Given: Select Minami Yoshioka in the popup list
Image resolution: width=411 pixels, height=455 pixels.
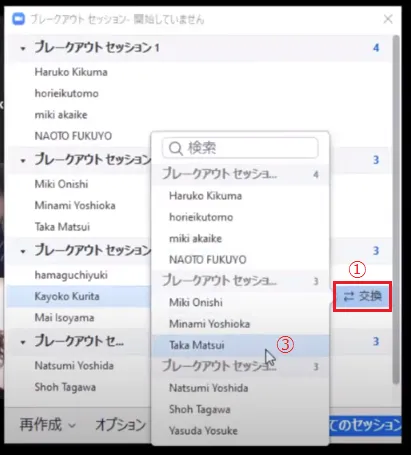Looking at the screenshot, I should coord(240,324).
